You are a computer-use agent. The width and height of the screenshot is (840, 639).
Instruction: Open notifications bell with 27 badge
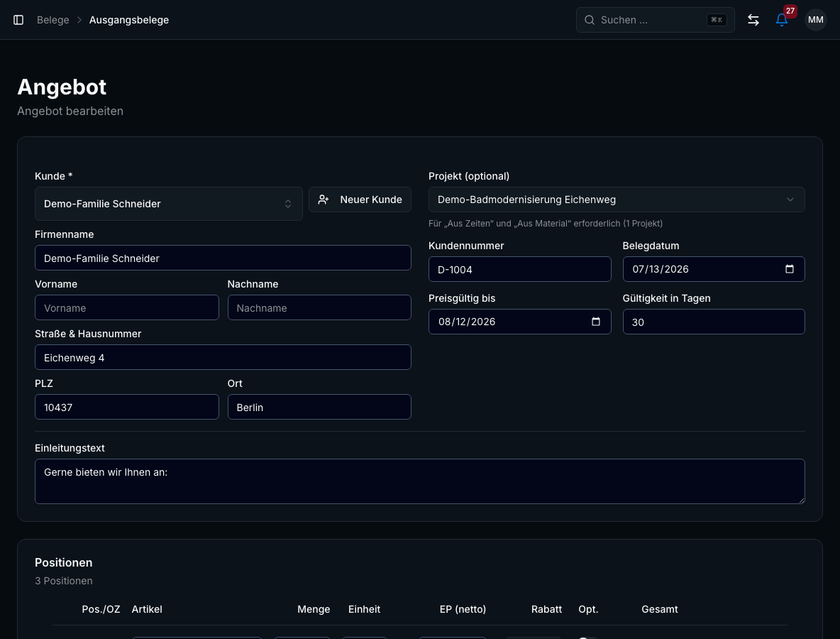(782, 20)
